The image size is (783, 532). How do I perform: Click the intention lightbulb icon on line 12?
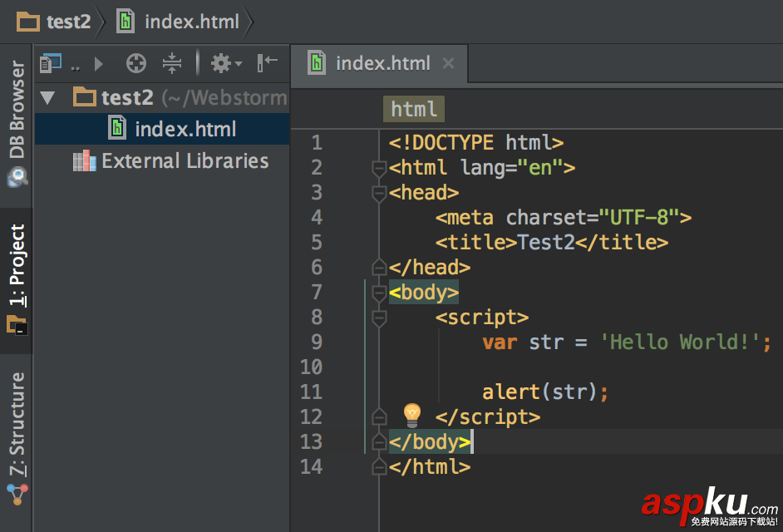[x=412, y=415]
